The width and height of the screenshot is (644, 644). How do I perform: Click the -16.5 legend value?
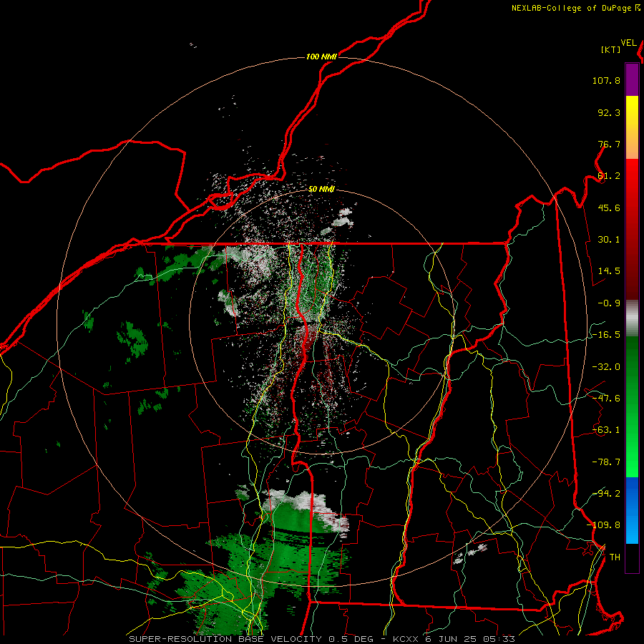click(606, 335)
